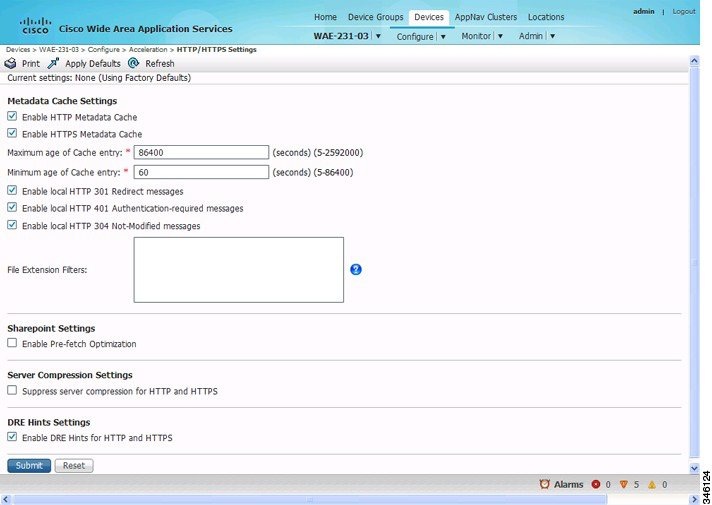Uncheck Enable local HTTP 401 Authentication-required messages
Image resolution: width=712 pixels, height=505 pixels.
tap(12, 208)
